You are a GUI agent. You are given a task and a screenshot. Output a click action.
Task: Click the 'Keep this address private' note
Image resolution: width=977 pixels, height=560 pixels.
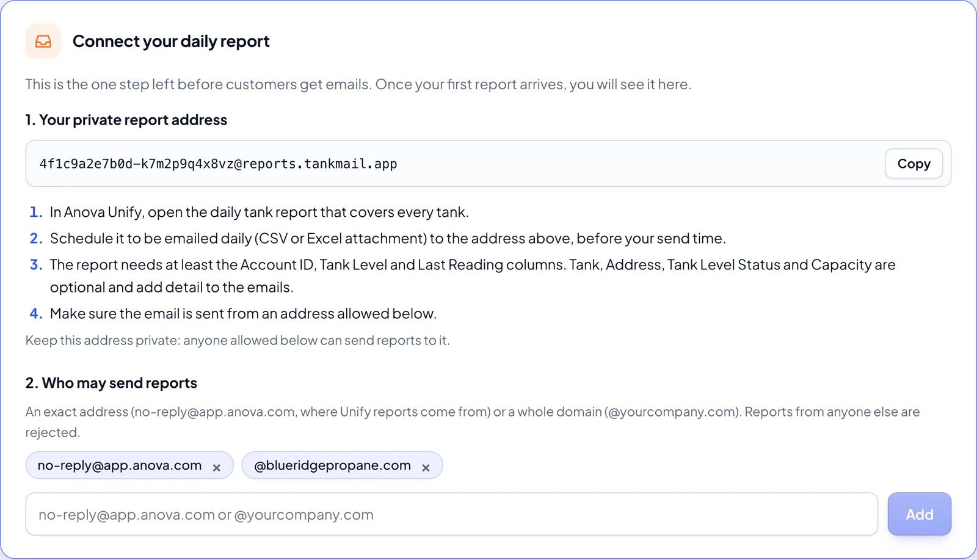click(238, 340)
